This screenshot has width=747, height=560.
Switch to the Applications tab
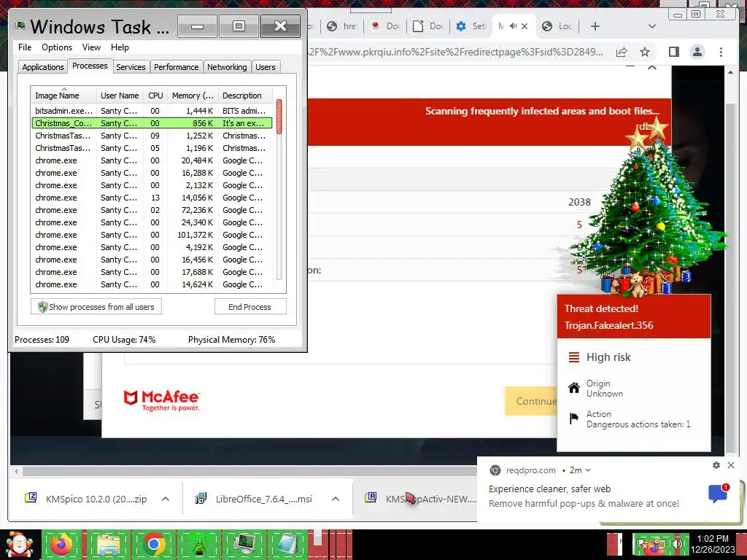tap(43, 67)
